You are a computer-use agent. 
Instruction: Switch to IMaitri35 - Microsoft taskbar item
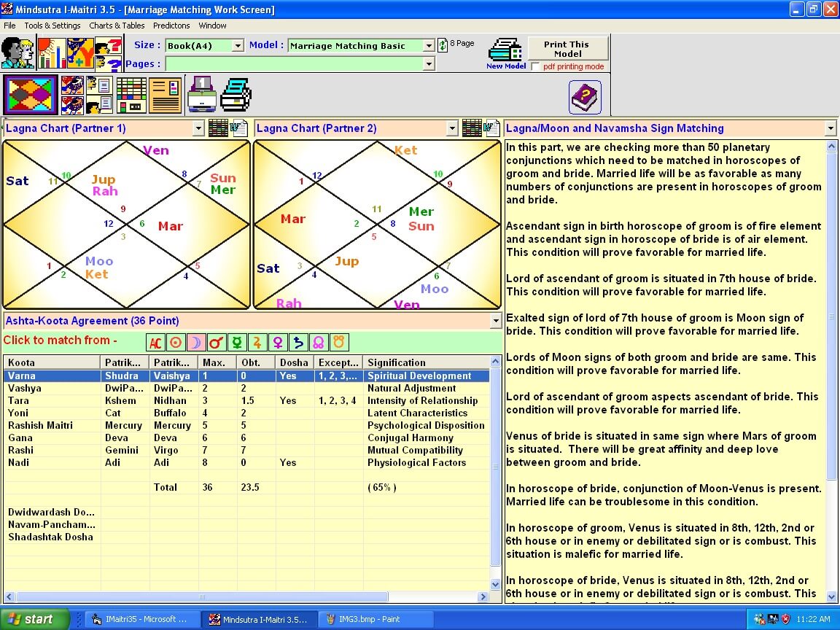tap(143, 619)
